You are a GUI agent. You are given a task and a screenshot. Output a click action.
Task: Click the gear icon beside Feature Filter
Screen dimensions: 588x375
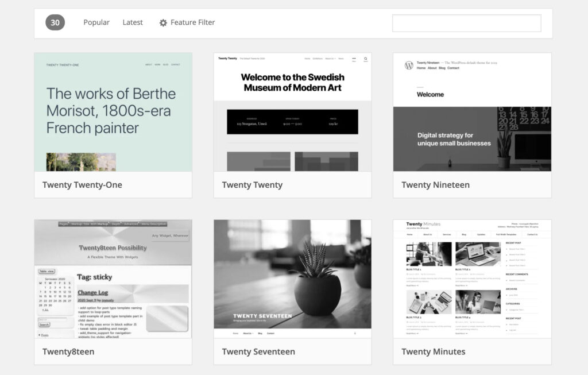(163, 23)
